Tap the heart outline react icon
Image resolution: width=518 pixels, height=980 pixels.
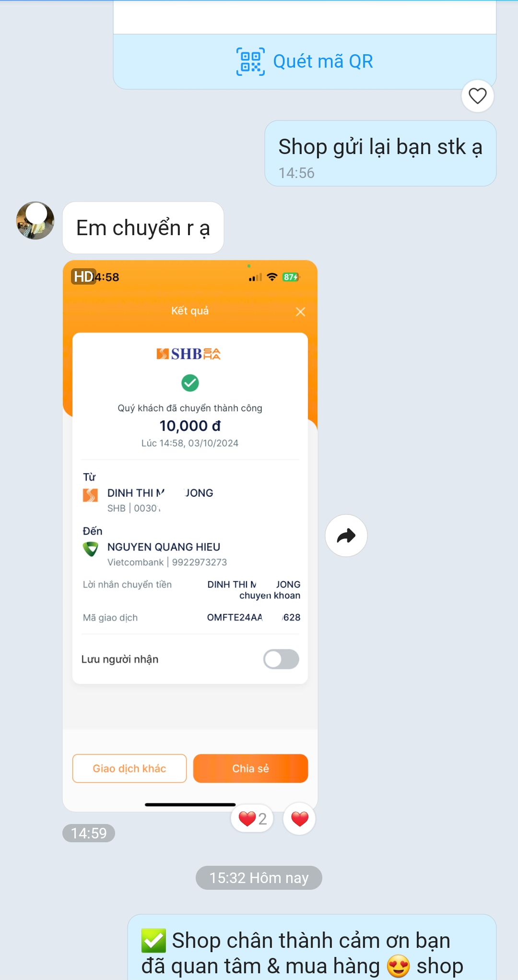click(478, 96)
